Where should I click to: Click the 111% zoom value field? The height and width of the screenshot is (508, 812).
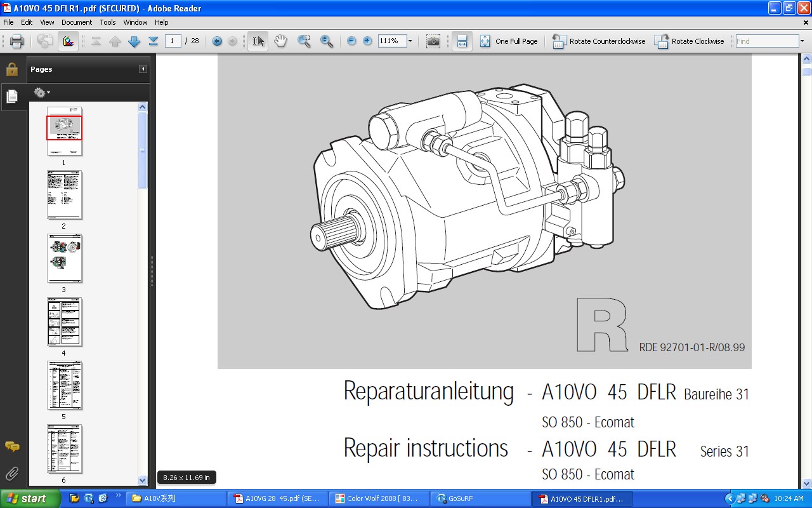[391, 41]
